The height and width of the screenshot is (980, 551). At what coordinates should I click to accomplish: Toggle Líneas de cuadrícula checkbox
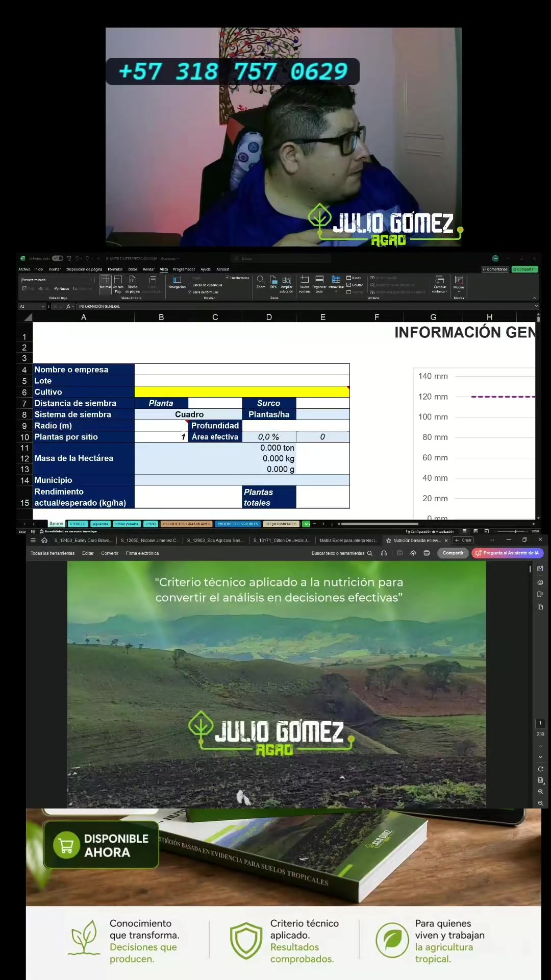190,285
